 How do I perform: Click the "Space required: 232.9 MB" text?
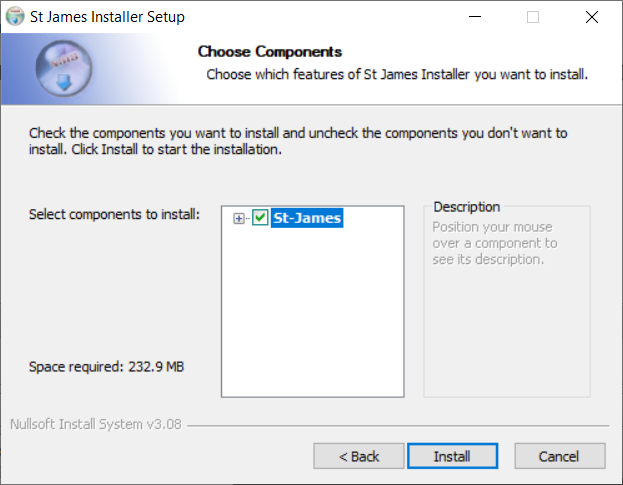[106, 366]
